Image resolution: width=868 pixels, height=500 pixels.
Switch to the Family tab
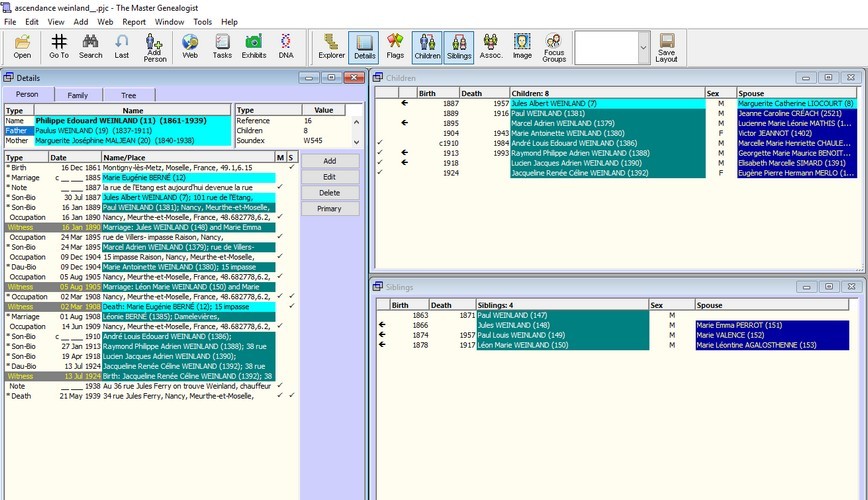coord(78,95)
